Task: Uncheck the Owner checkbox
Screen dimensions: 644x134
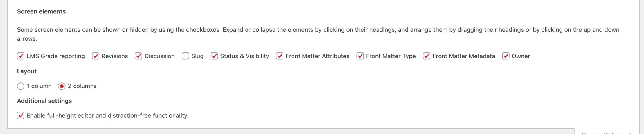Action: click(x=506, y=56)
